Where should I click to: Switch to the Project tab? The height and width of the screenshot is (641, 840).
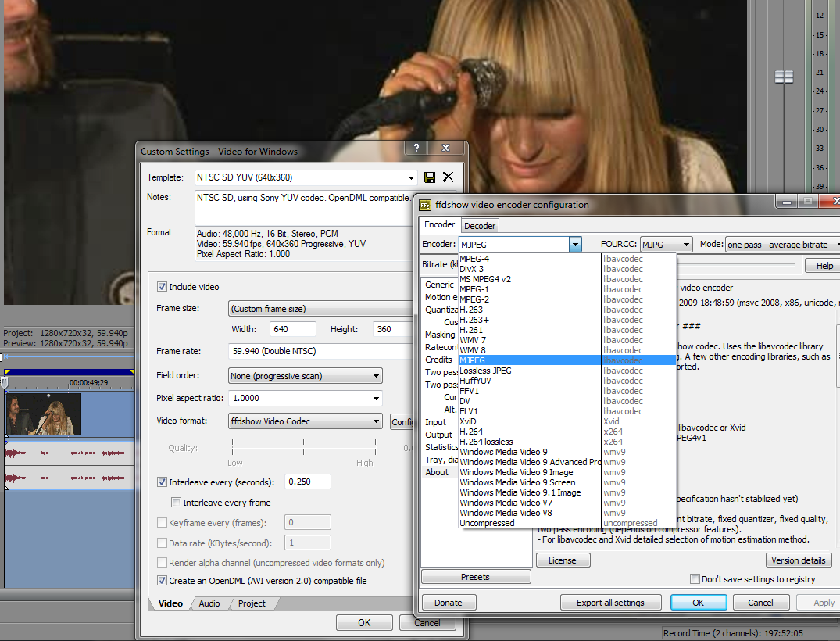coord(252,603)
